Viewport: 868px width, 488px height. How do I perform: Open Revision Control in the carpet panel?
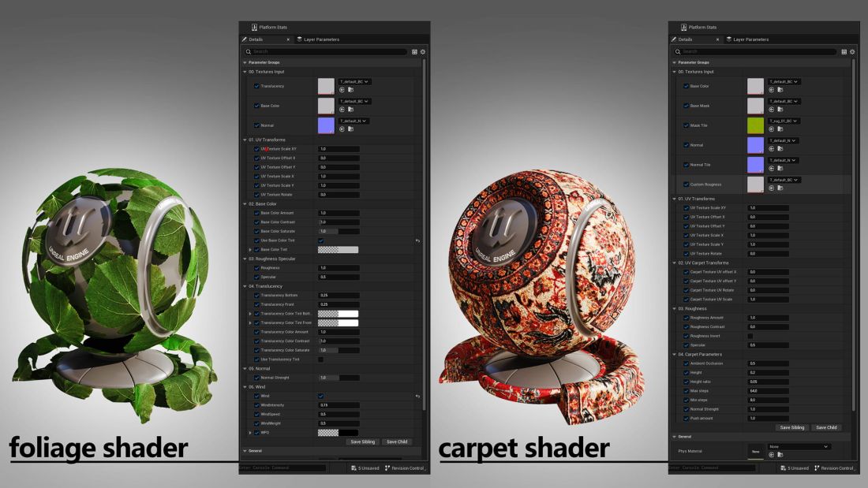coord(834,468)
